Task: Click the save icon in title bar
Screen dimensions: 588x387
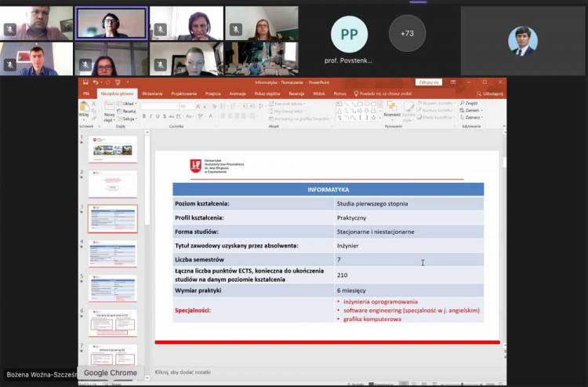Action: click(x=84, y=82)
